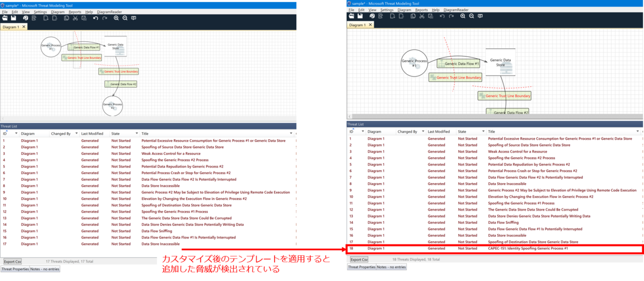Open Notes - no entries tab in left window
644x281 pixels.
pos(45,268)
